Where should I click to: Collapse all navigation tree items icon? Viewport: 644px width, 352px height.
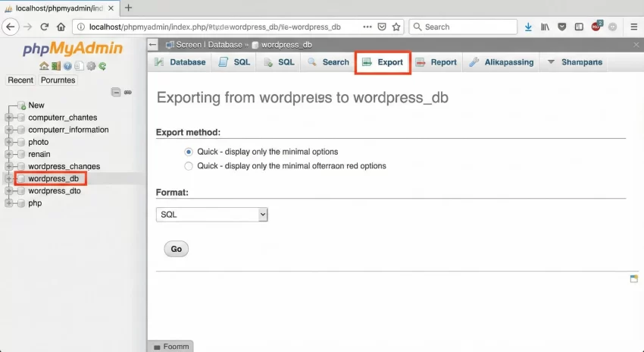116,92
